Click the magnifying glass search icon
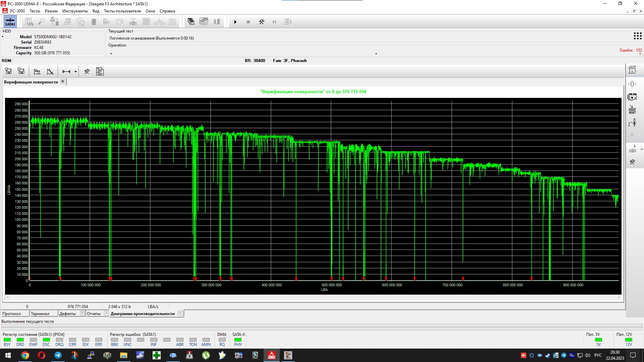This screenshot has height=362, width=644. point(41,22)
